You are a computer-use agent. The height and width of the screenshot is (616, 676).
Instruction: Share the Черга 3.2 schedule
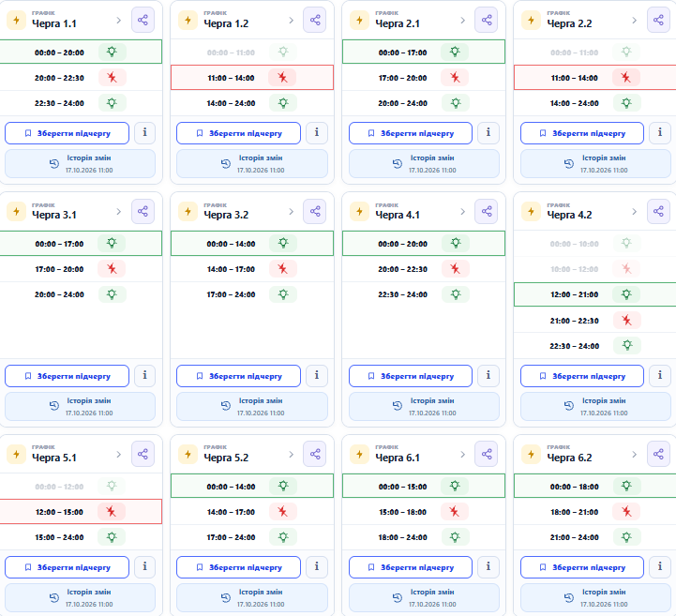click(315, 211)
